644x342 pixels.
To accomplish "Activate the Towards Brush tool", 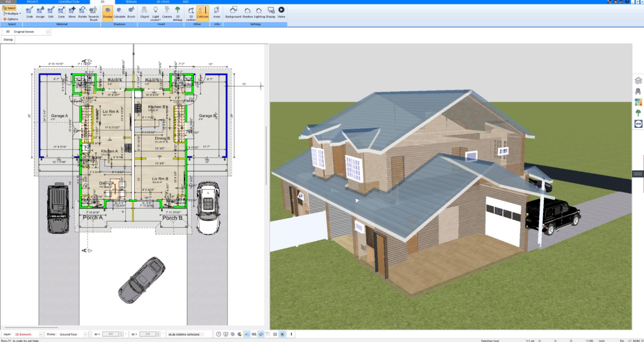I will [93, 13].
